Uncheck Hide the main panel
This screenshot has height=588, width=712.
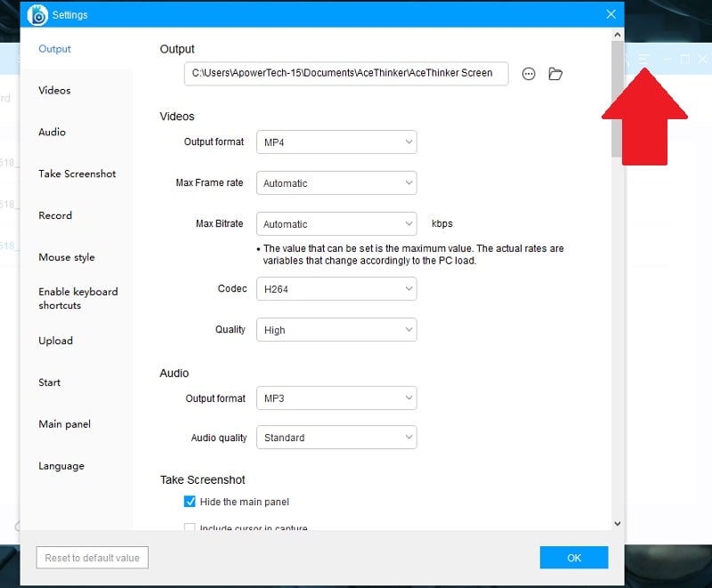190,501
